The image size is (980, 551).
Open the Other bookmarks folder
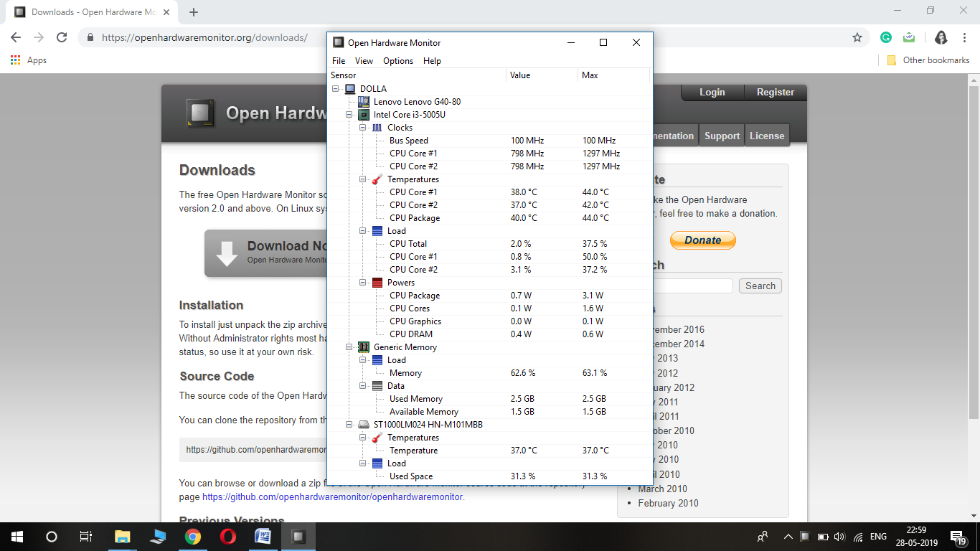point(928,60)
